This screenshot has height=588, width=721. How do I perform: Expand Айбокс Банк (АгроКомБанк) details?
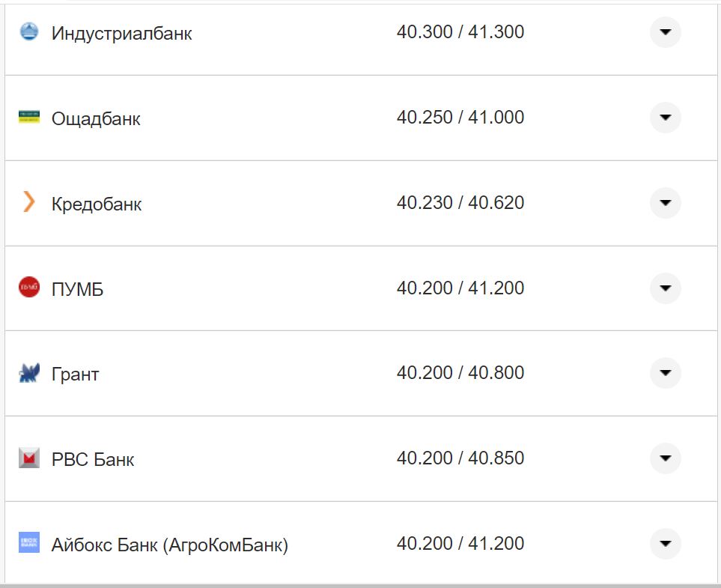665,544
